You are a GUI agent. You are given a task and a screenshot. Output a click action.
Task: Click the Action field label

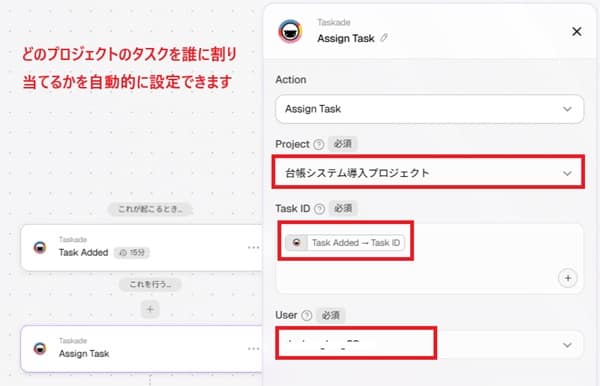tap(291, 80)
